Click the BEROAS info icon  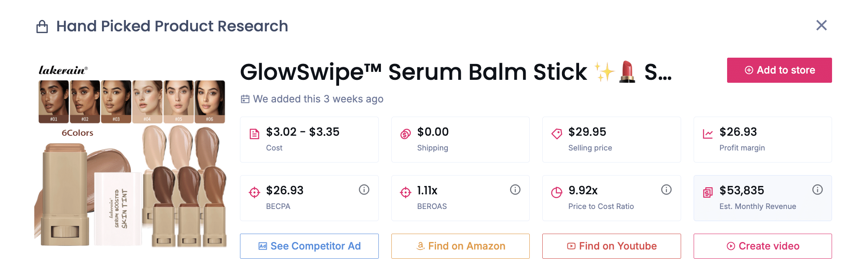[515, 190]
